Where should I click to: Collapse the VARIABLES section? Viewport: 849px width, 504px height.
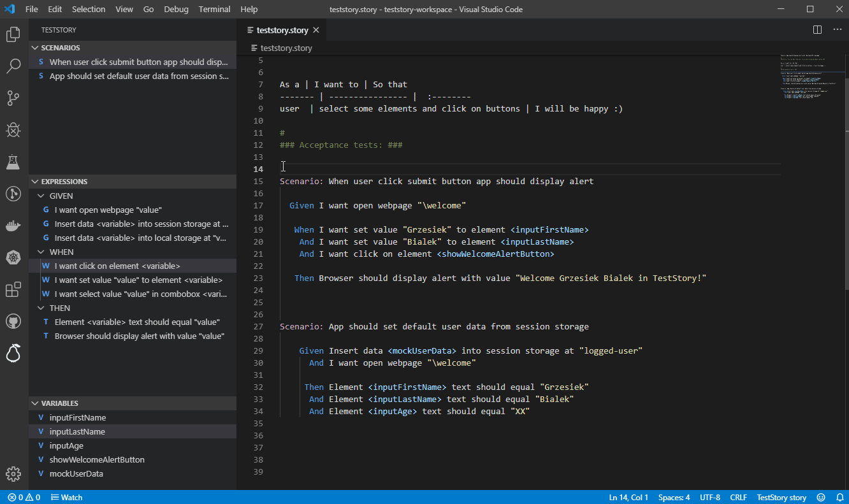[x=133, y=403]
